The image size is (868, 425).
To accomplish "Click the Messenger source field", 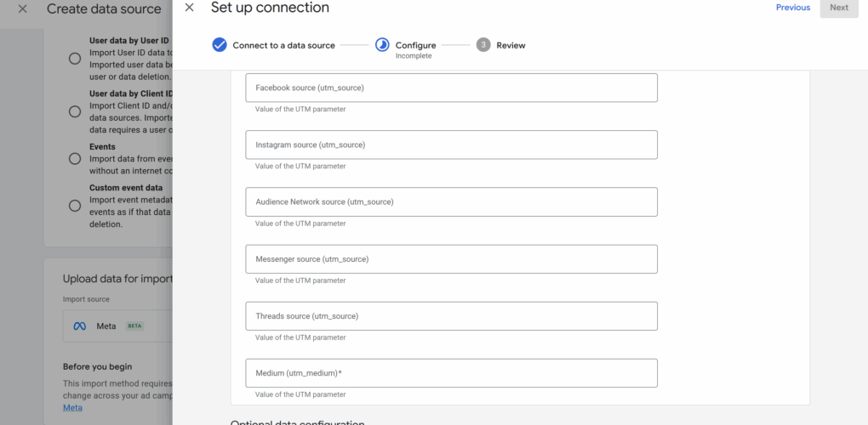I will pos(451,258).
